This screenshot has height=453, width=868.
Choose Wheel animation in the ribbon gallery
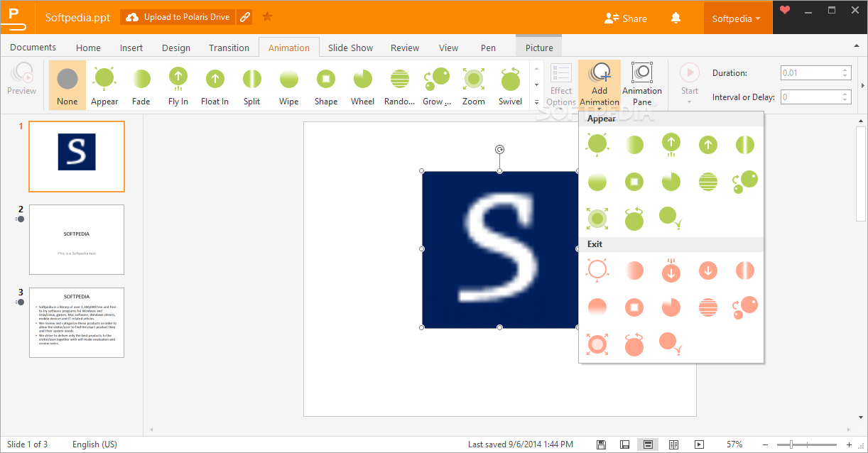(362, 85)
